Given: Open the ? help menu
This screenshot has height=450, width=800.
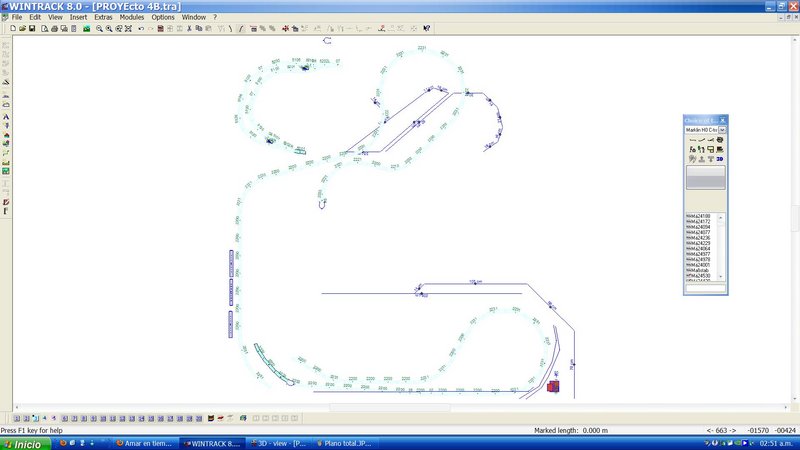Looking at the screenshot, I should pyautogui.click(x=215, y=17).
